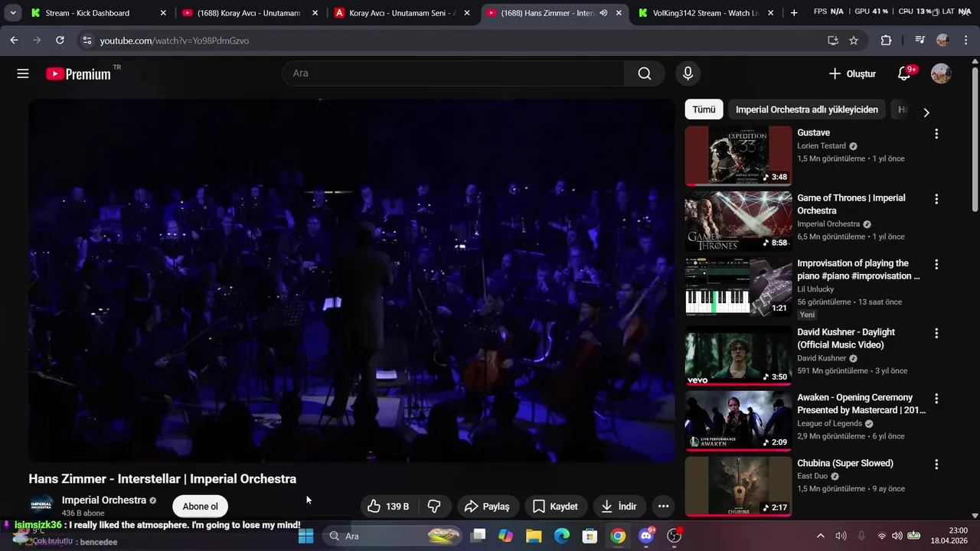Show hidden system tray icons
Viewport: 980px width, 551px height.
(x=820, y=536)
